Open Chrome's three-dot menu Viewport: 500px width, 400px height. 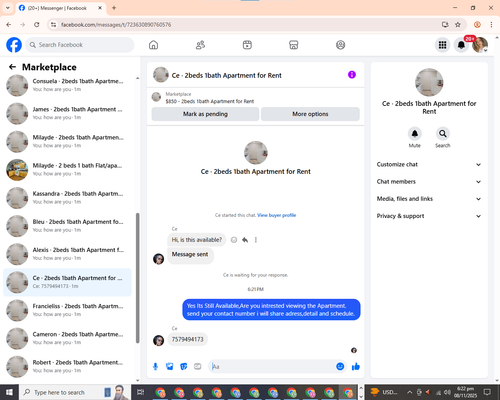[x=491, y=25]
